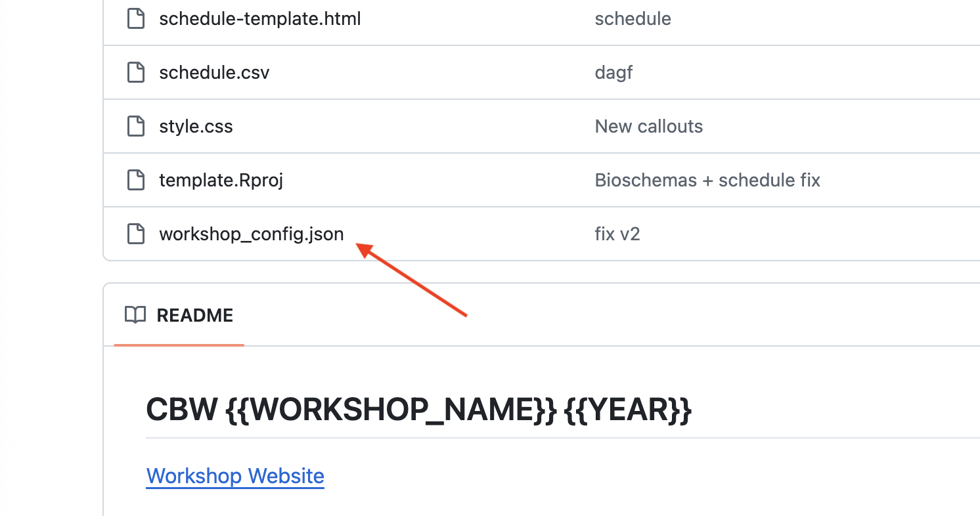The image size is (980, 516).
Task: Open the template.Rproj file
Action: tap(221, 180)
